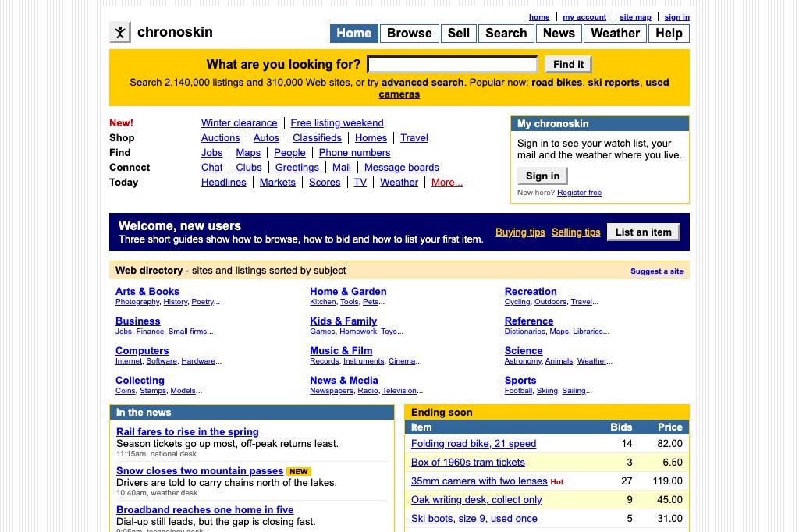Image resolution: width=799 pixels, height=532 pixels.
Task: Open the Home tab
Action: click(354, 33)
